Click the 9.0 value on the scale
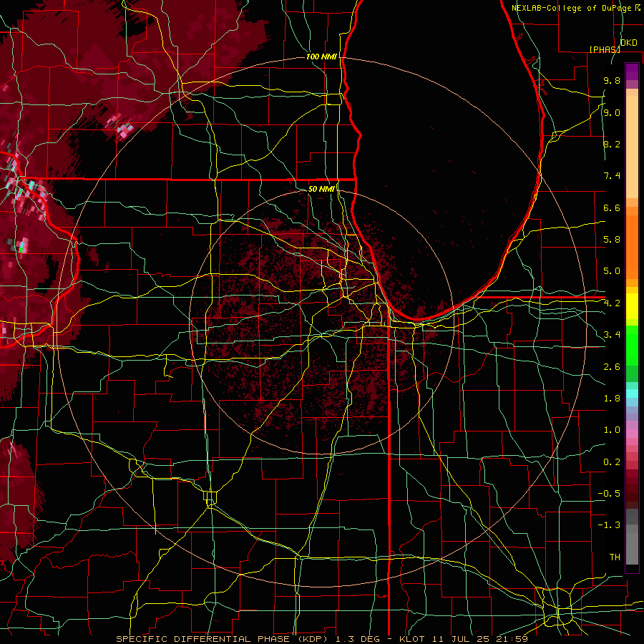This screenshot has height=644, width=644. click(x=612, y=112)
